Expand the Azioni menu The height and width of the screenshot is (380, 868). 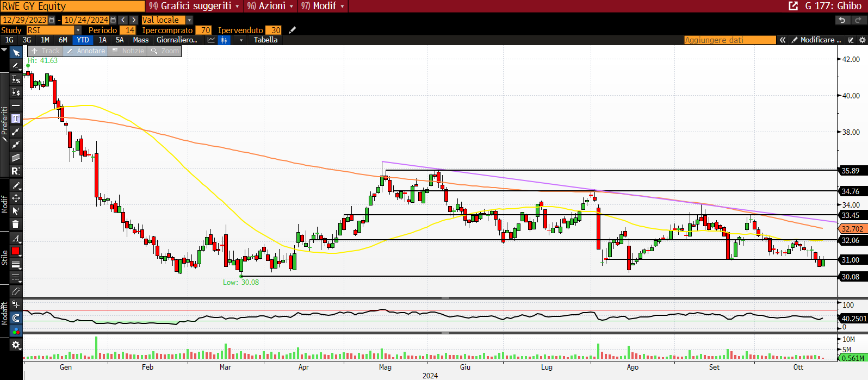(x=270, y=6)
